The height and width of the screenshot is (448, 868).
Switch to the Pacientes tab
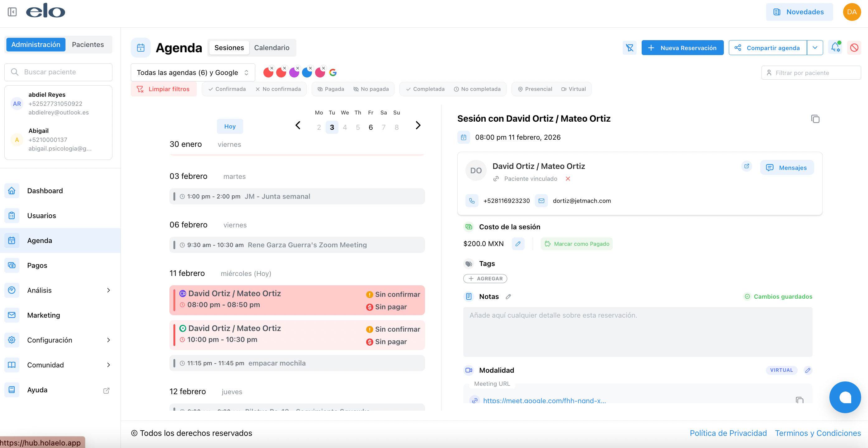pos(87,44)
